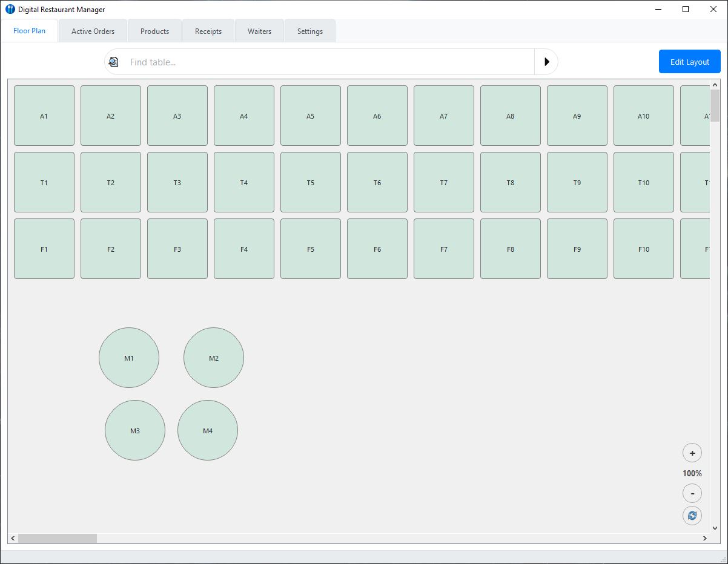Open the Waiters tab

[x=259, y=31]
